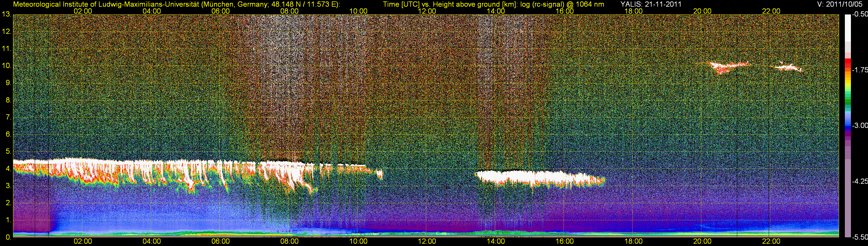Image resolution: width=868 pixels, height=246 pixels.
Task: Click the '10:00' label on the top time axis
Action: [x=358, y=11]
